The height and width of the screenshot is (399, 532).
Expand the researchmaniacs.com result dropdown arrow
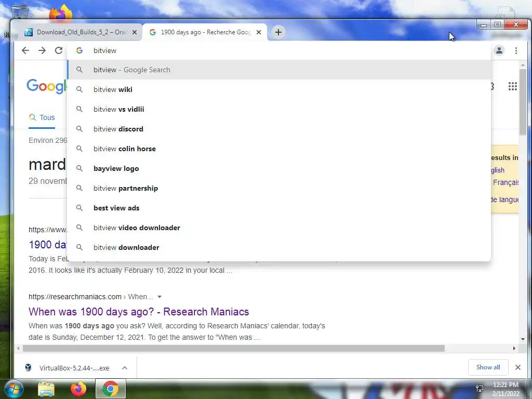tap(159, 297)
